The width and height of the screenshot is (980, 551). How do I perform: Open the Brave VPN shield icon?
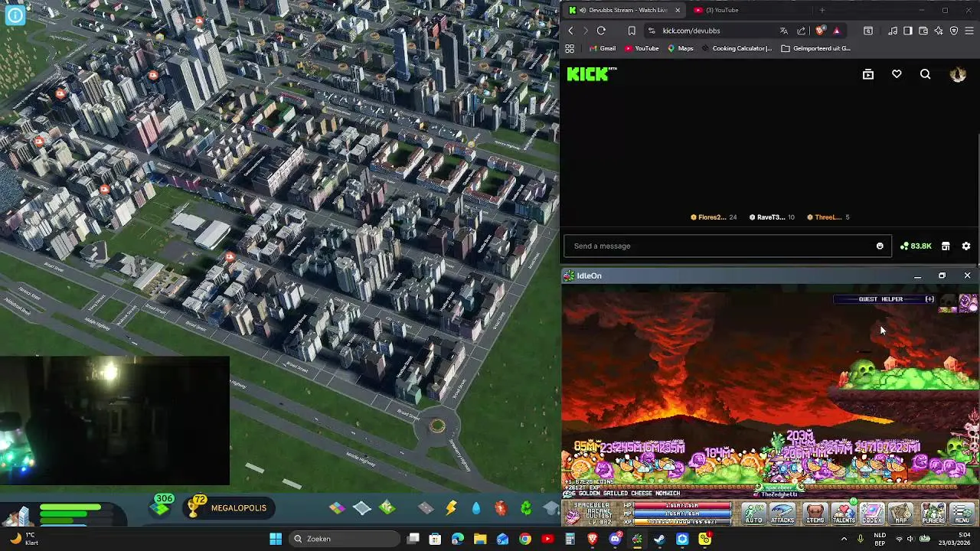[954, 31]
